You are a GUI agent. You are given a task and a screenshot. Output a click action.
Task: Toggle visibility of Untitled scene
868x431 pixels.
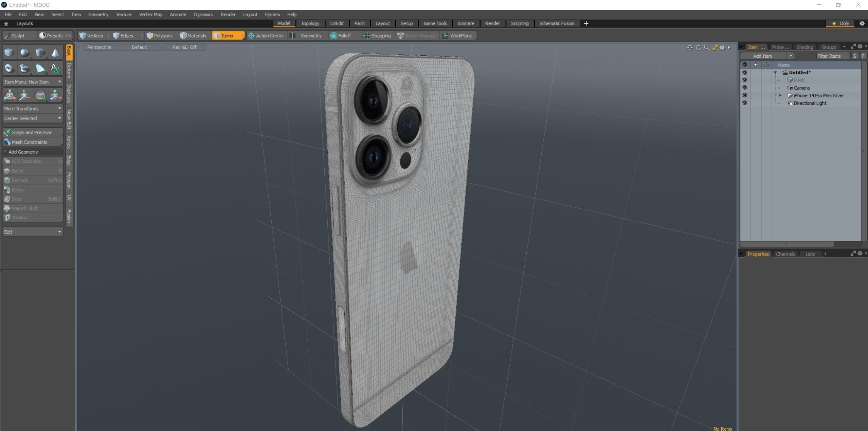(x=745, y=73)
